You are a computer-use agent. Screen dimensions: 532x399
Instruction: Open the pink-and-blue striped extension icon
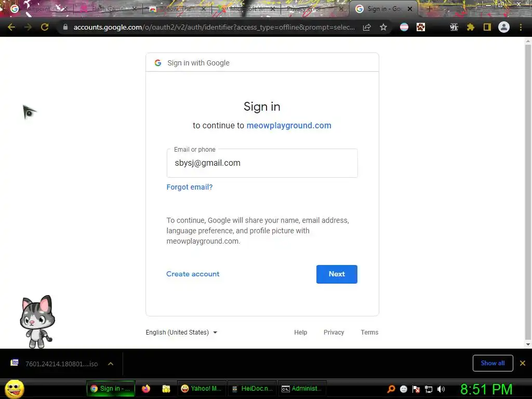click(404, 27)
